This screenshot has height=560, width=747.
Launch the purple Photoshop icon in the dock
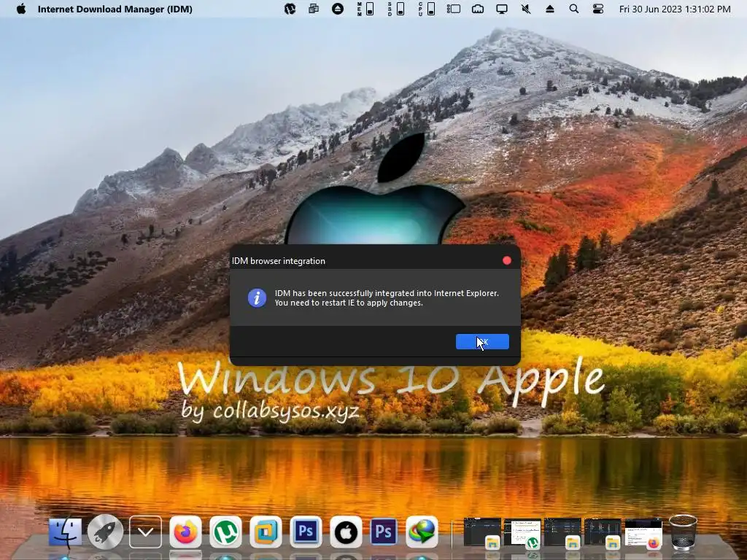tap(384, 532)
